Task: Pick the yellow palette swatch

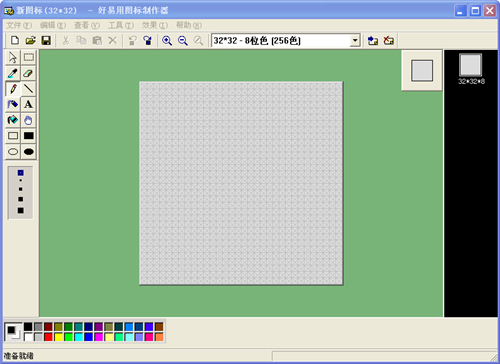Action: coord(58,337)
